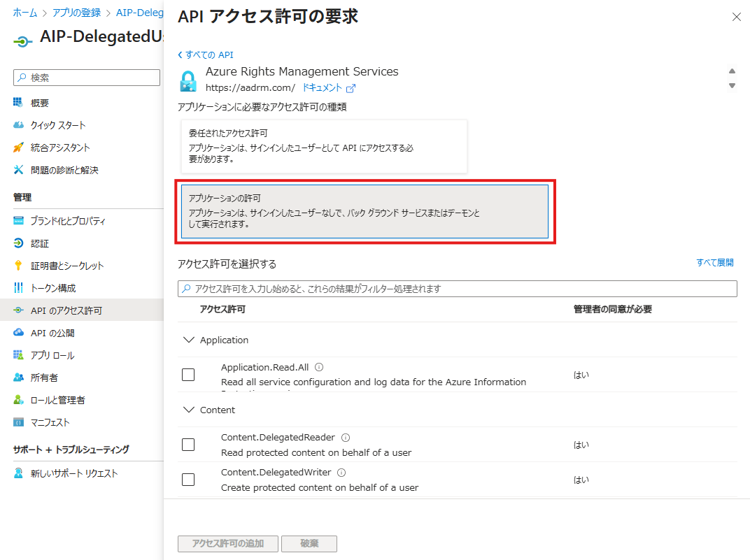
Task: Click the API のアクセス許可 icon
Action: [x=18, y=310]
